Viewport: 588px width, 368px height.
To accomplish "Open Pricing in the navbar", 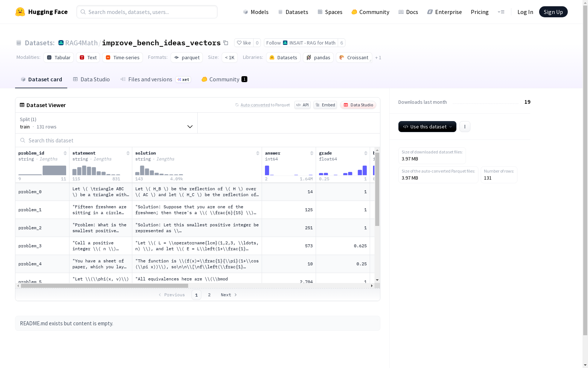I will [480, 12].
